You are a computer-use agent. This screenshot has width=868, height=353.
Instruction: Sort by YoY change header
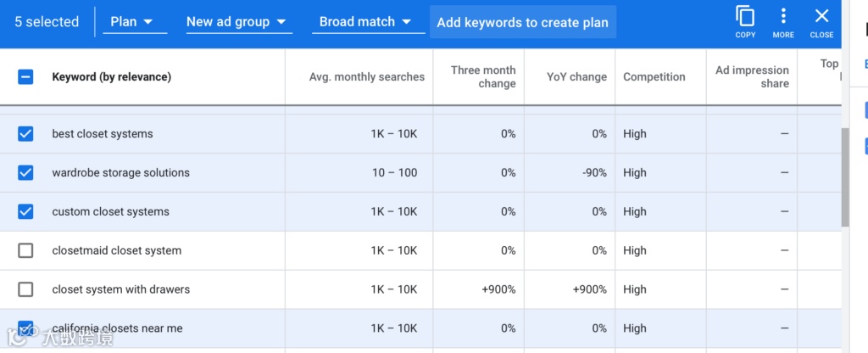point(576,76)
